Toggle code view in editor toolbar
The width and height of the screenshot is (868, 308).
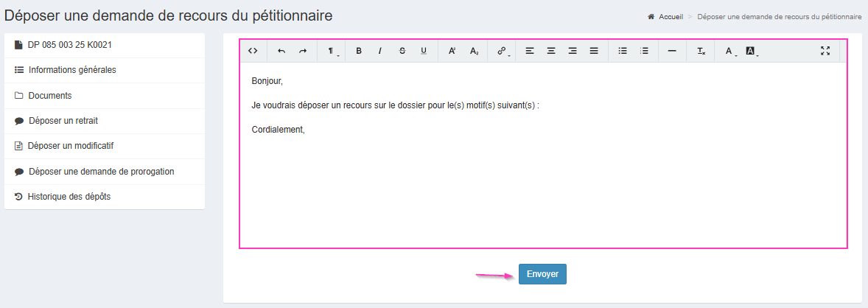(x=253, y=51)
